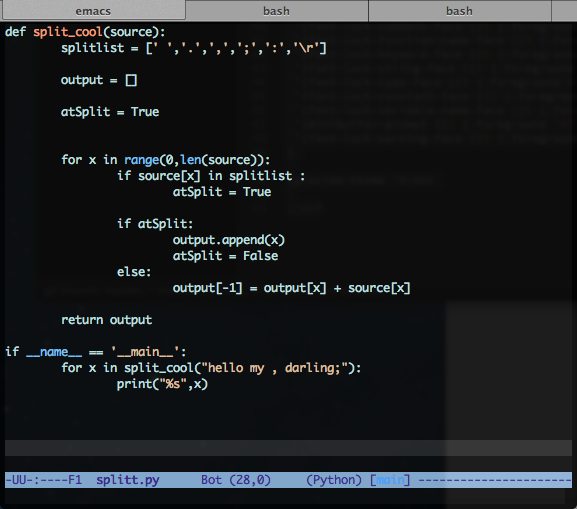Click 'source[x]' at end of else branch line

point(379,288)
